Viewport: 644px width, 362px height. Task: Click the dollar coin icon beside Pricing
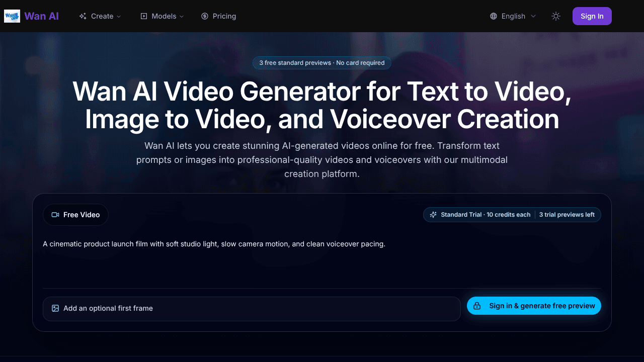coord(205,16)
